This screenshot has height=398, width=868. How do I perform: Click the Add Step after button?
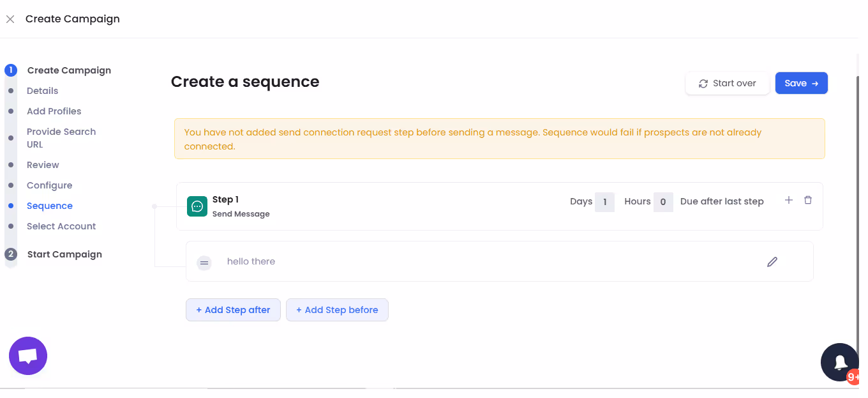[233, 309]
